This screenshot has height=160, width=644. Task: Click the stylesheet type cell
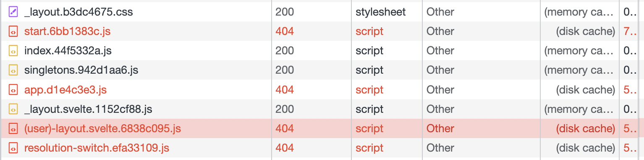tap(381, 12)
